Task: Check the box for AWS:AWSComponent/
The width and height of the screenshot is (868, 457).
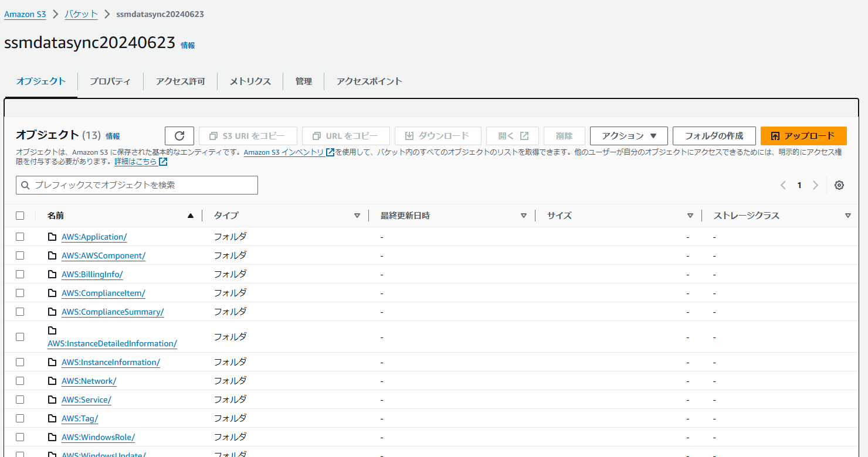Action: pos(20,255)
